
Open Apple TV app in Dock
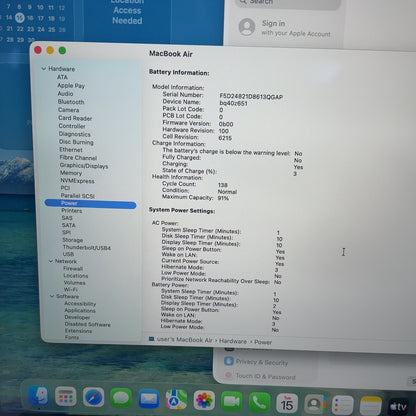coord(398,406)
